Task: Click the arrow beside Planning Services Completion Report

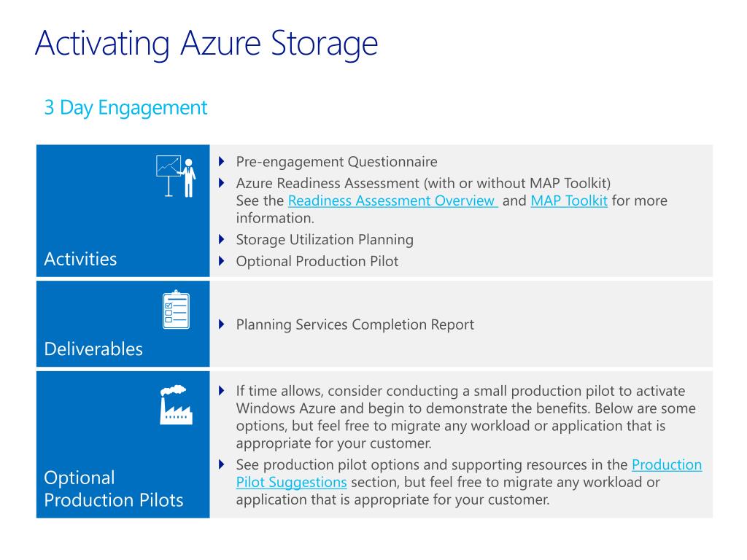Action: [x=222, y=324]
